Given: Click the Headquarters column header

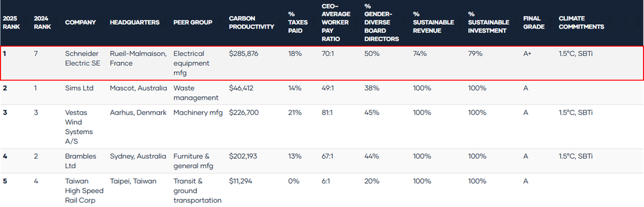Looking at the screenshot, I should (x=135, y=22).
